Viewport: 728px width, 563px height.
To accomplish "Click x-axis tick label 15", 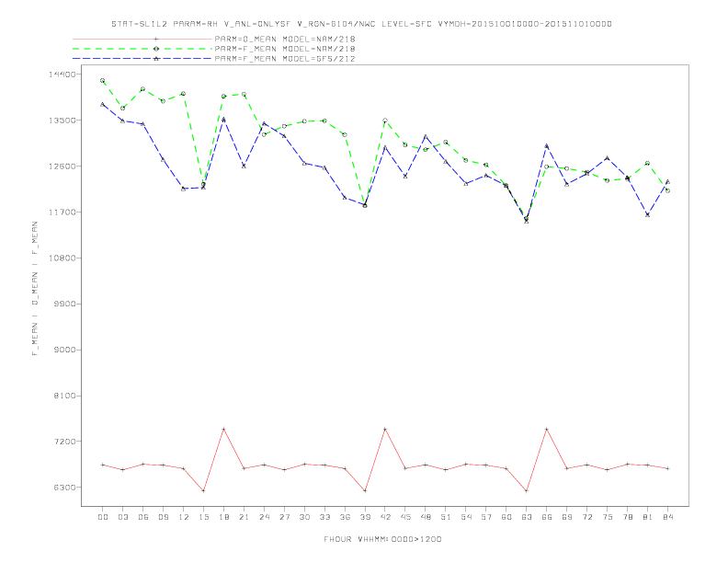I will pyautogui.click(x=203, y=517).
